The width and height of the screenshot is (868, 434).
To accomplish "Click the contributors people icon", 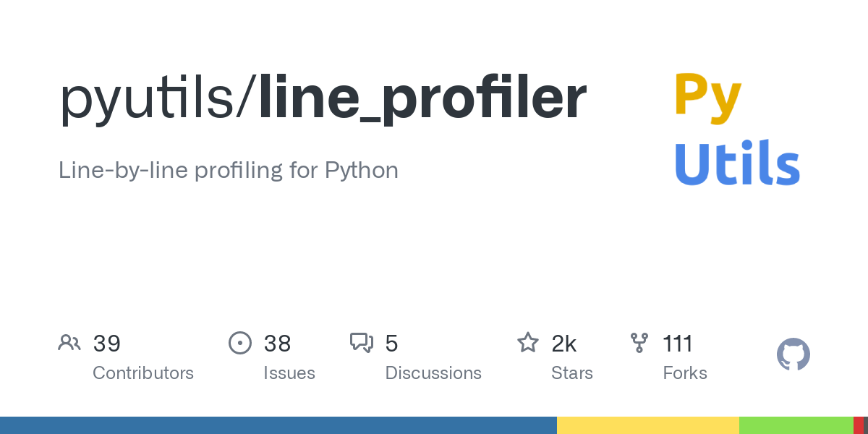I will coord(69,343).
